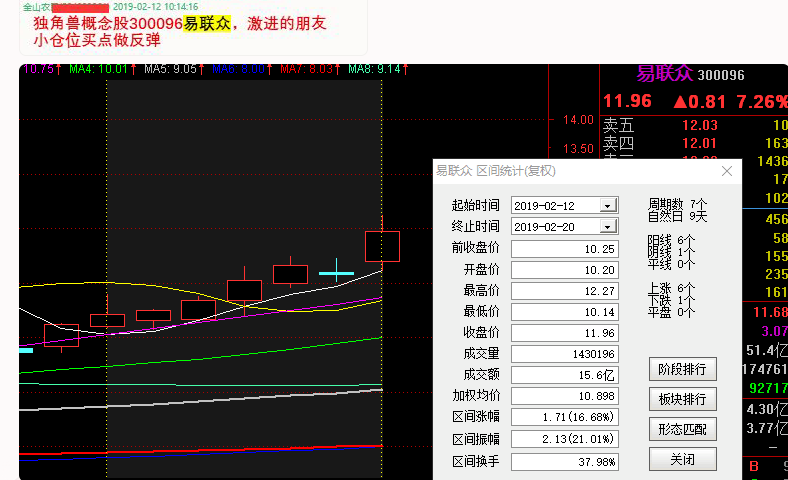Select the 最高价 field showing 12.27
Image resolution: width=788 pixels, height=480 pixels.
coord(565,291)
